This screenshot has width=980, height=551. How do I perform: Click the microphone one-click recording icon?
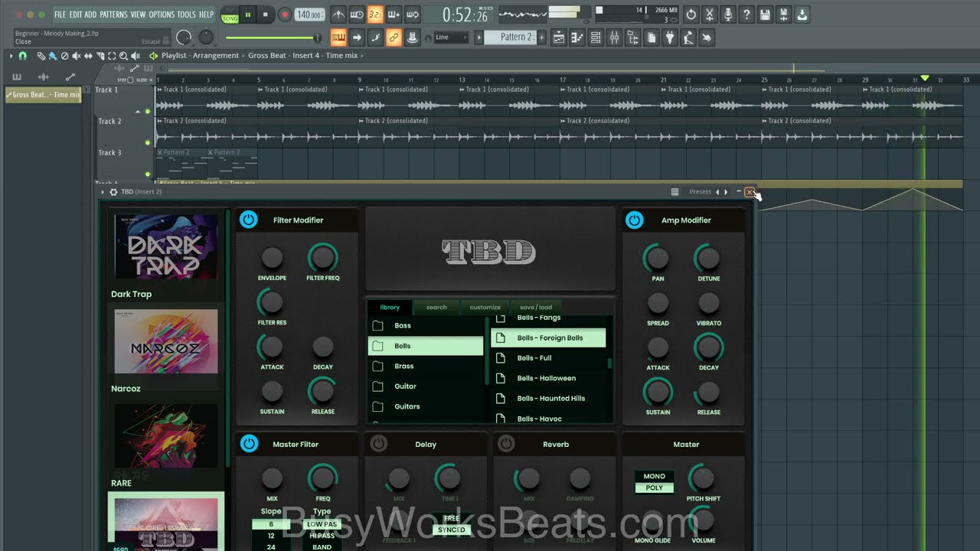point(728,15)
